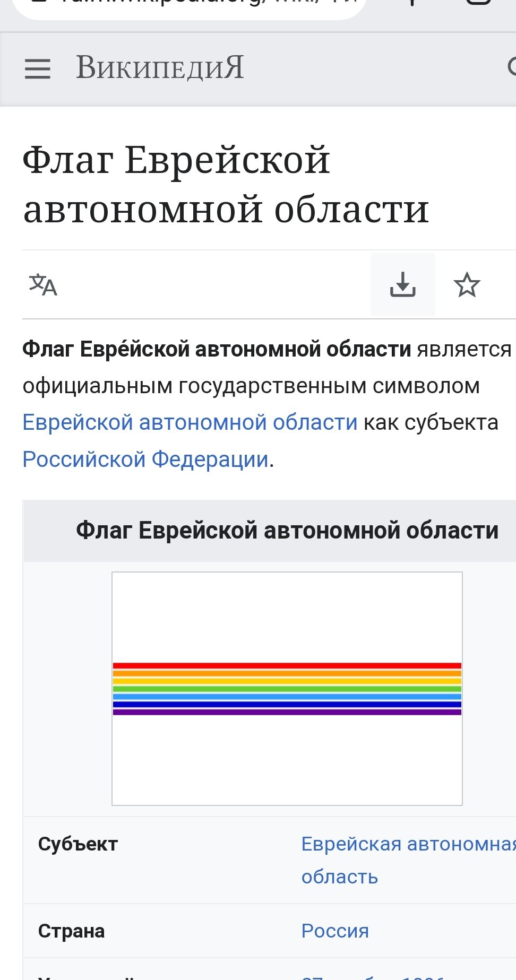516x980 pixels.
Task: Click the green stripe of the flag
Action: click(x=287, y=689)
